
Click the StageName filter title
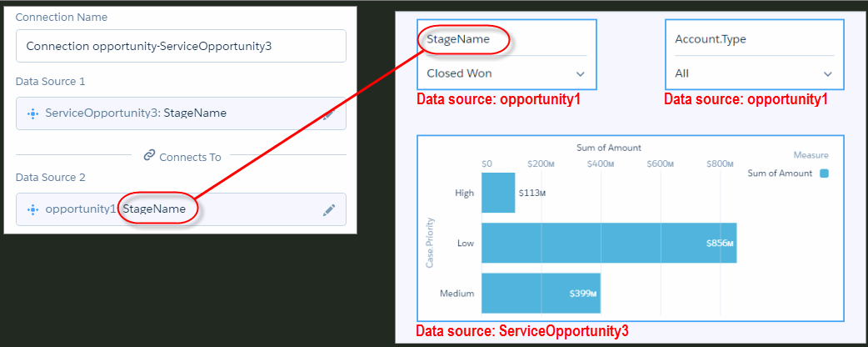coord(458,39)
